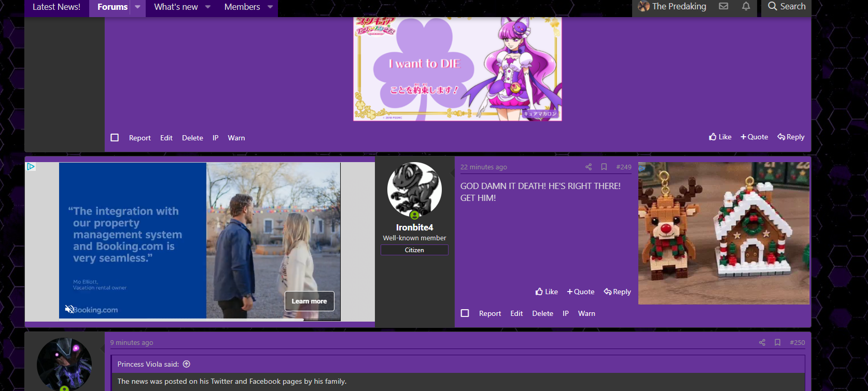Open The Predaking account menu
Screen dimensions: 868x391
coord(672,6)
